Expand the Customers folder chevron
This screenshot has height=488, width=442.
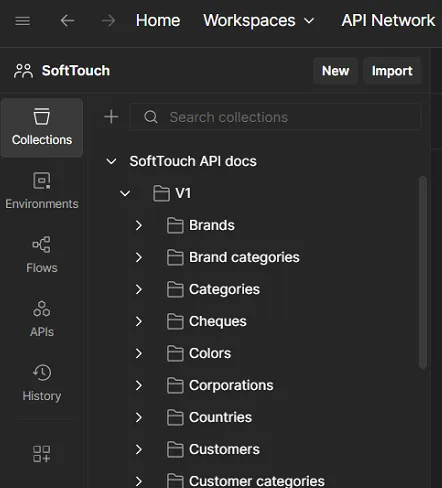[x=139, y=449]
